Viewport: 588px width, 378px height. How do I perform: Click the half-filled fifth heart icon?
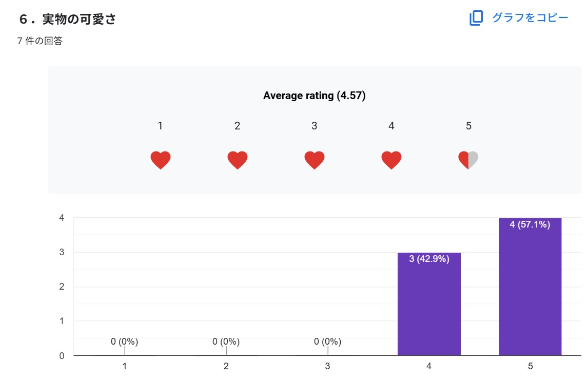pyautogui.click(x=468, y=160)
